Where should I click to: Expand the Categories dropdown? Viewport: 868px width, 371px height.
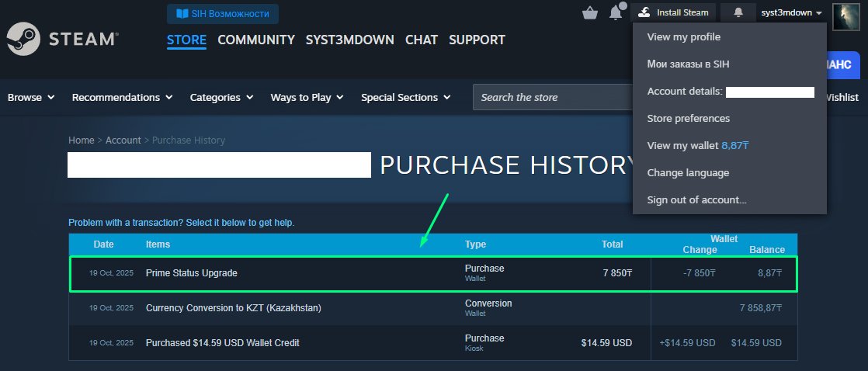pos(221,97)
